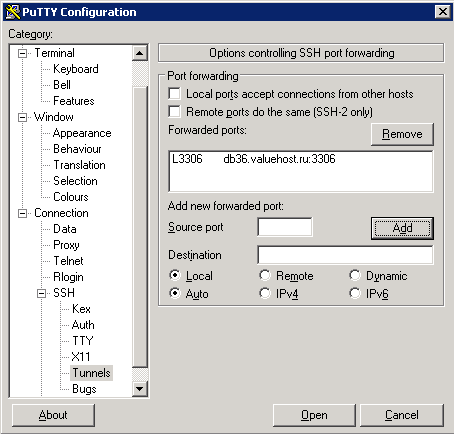Click the PuTTY icon in title bar

13,12
